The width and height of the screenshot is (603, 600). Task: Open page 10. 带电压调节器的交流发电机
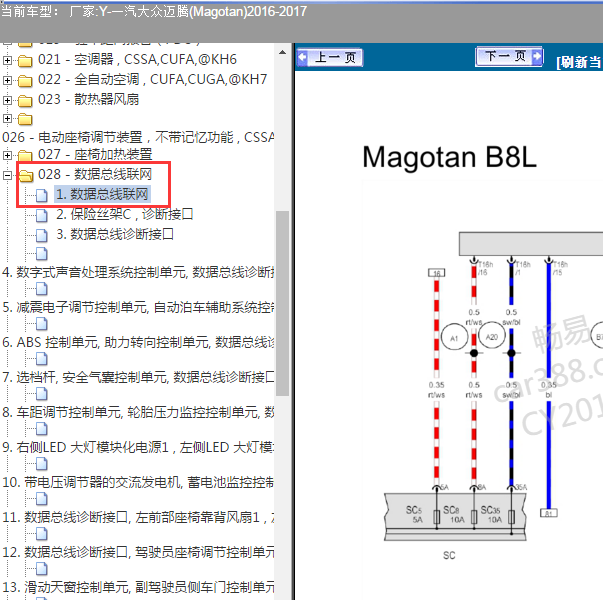pos(138,482)
